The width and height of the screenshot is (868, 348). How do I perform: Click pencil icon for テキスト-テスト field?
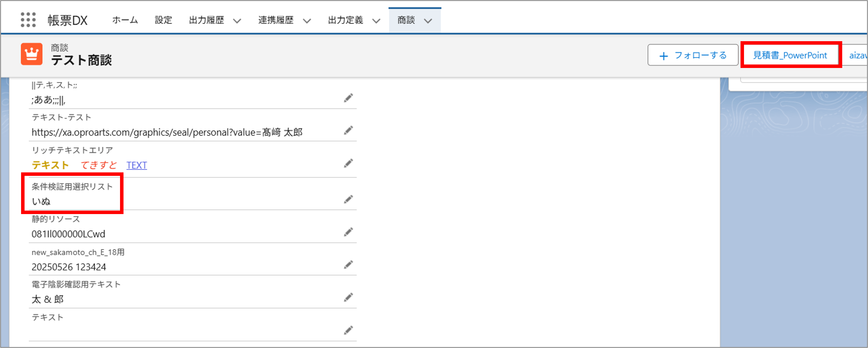point(348,130)
